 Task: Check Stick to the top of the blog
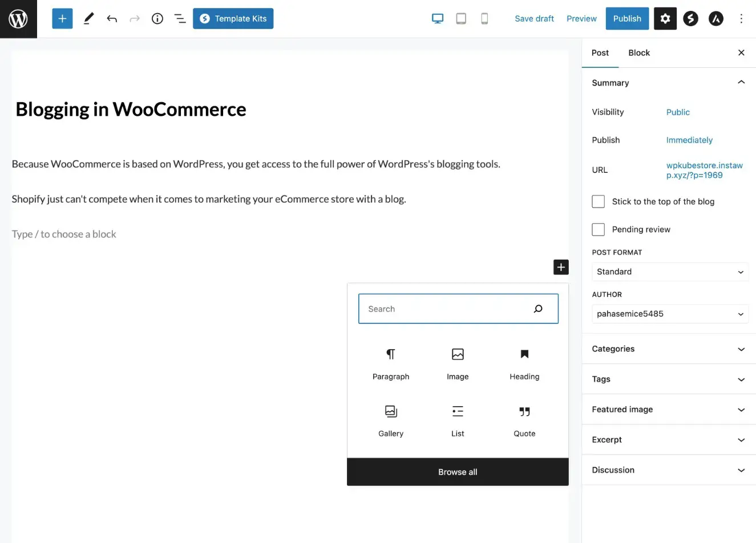[x=599, y=201]
